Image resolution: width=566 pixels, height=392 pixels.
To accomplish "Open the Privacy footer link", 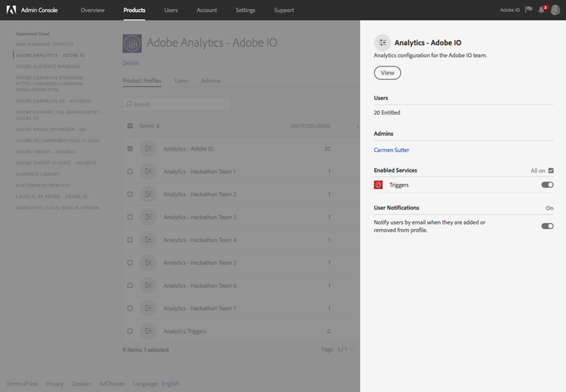I will pos(54,384).
